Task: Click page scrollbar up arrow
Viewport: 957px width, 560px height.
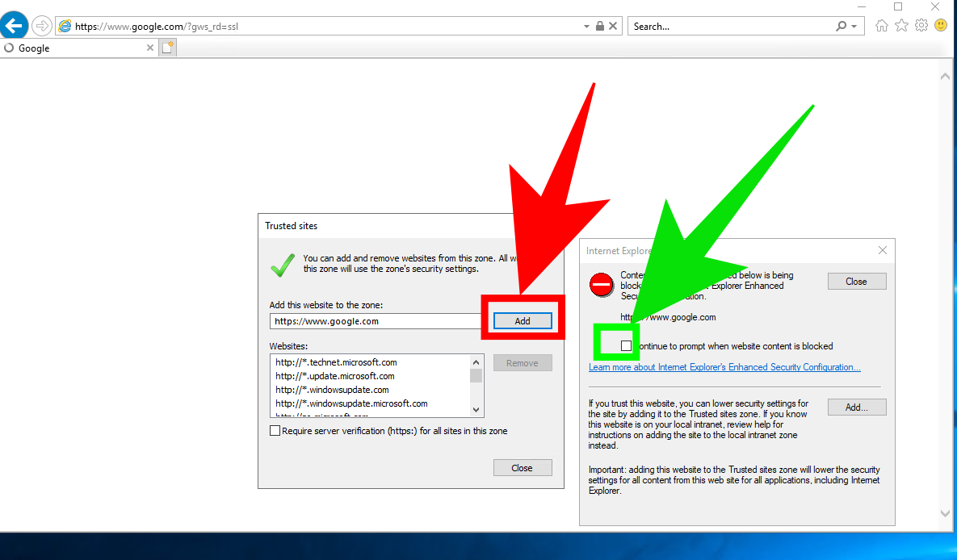Action: (945, 76)
